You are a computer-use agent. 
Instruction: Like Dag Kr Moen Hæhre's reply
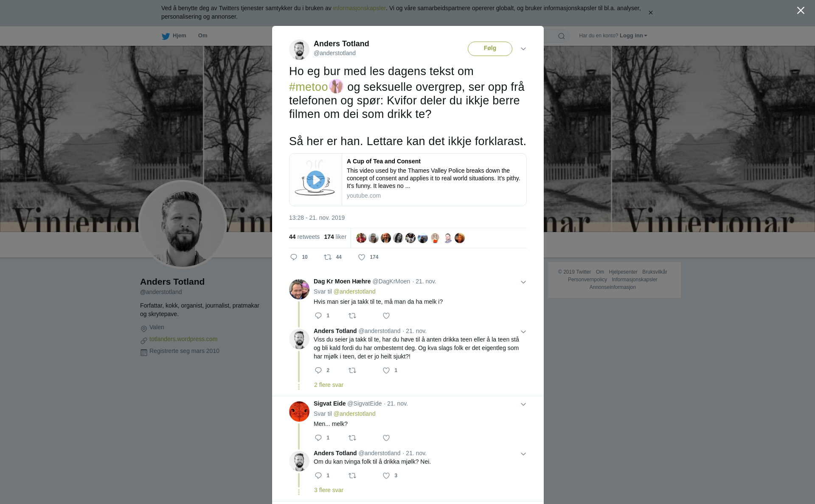(x=386, y=316)
